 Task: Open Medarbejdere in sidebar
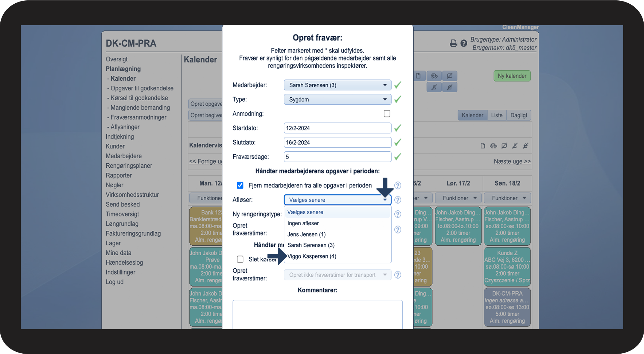click(124, 156)
